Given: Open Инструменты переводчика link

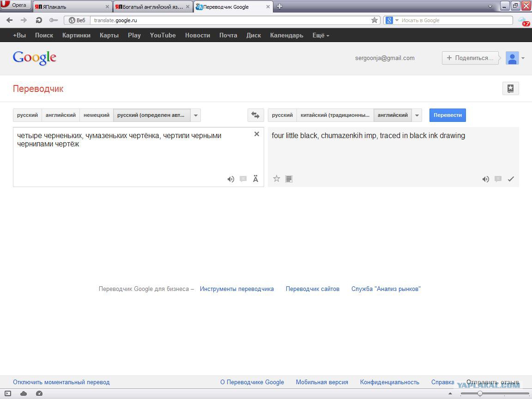Looking at the screenshot, I should 237,289.
